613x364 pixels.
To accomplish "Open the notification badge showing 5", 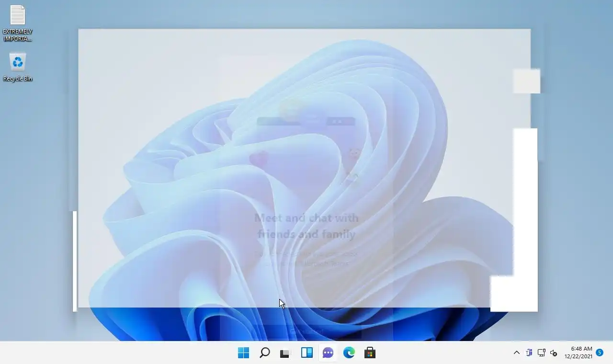I will pos(599,353).
